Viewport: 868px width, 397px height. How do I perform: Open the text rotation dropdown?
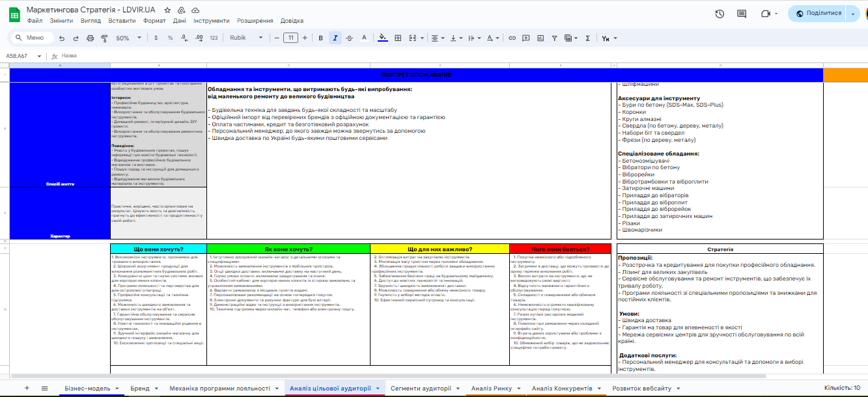494,38
